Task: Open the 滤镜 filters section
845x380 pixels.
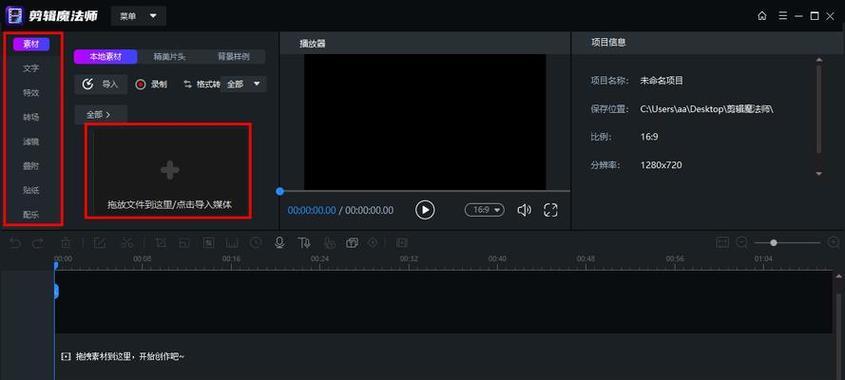Action: [31, 142]
